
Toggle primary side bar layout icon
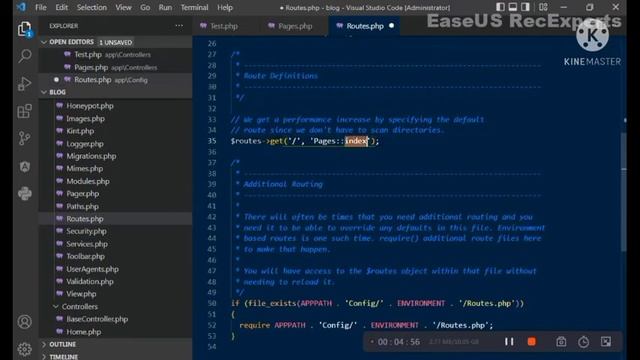(x=500, y=7)
